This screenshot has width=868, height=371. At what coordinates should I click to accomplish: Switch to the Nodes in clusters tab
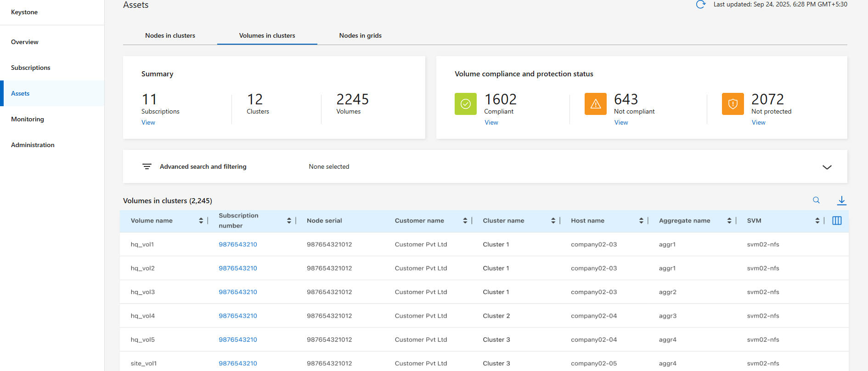(170, 35)
